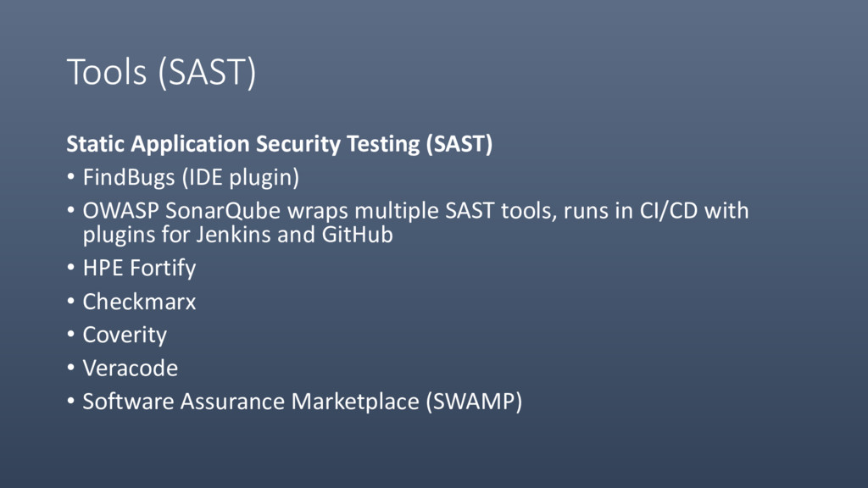
Task: Click the 'HPE Fortify' bullet text
Action: (x=139, y=269)
